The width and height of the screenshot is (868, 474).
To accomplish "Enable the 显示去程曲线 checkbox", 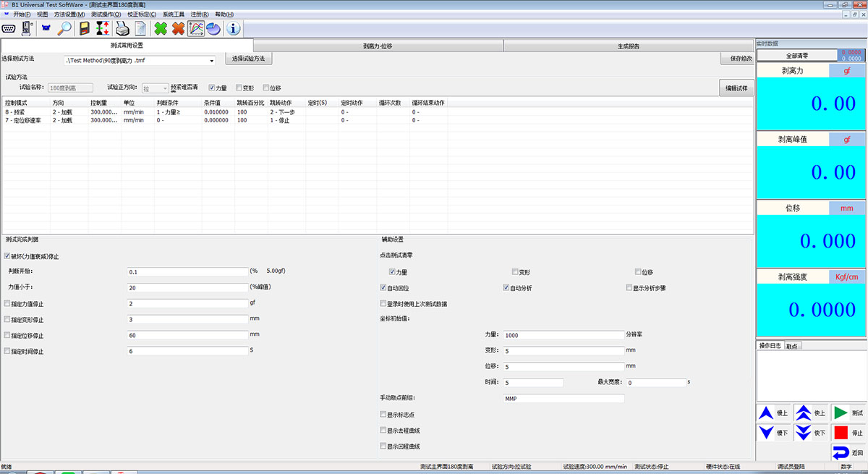I will [x=383, y=431].
